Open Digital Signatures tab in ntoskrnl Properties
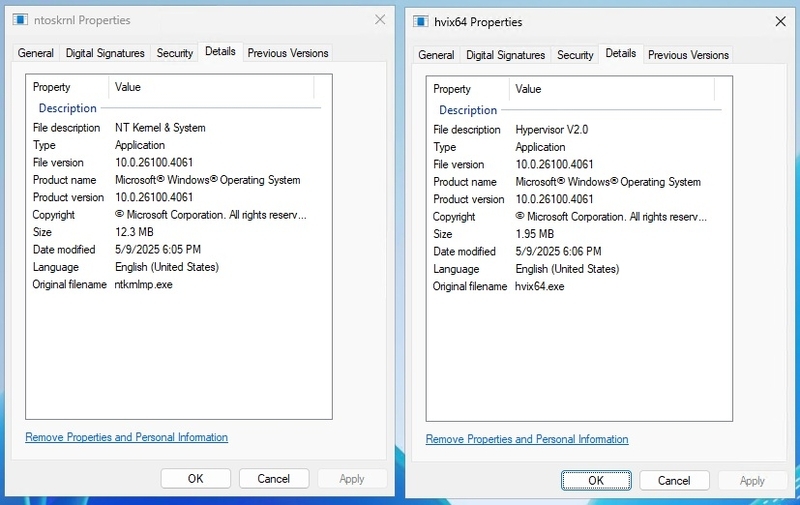800x505 pixels. (105, 53)
